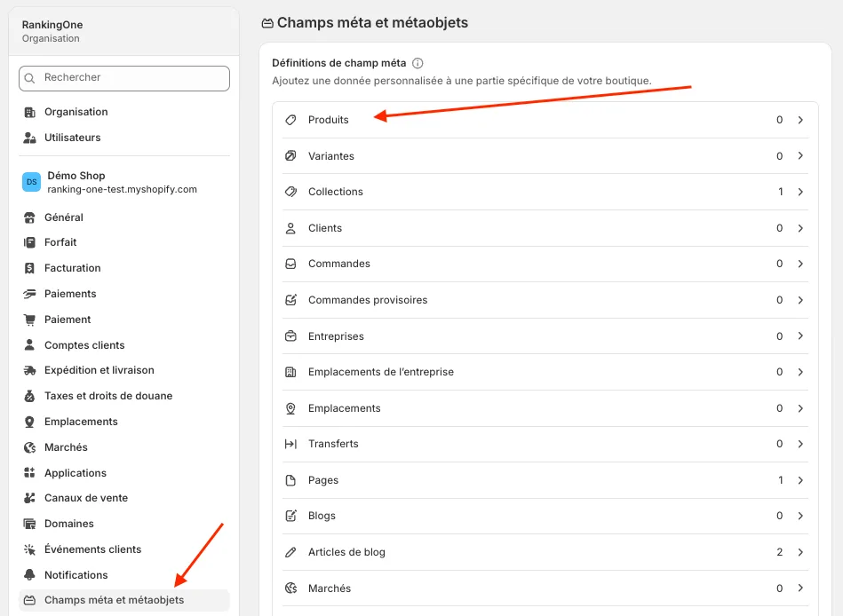Click the Démo Shop DS avatar
843x616 pixels.
31,182
